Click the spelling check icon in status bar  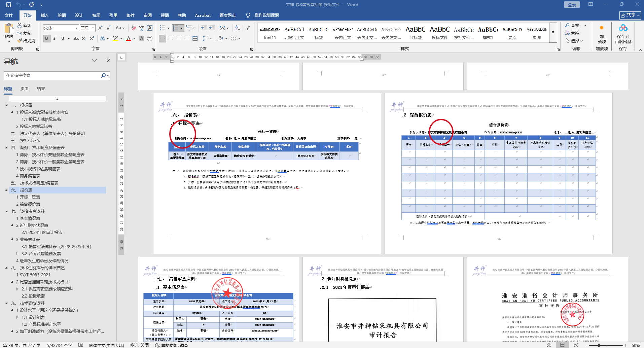(81, 345)
